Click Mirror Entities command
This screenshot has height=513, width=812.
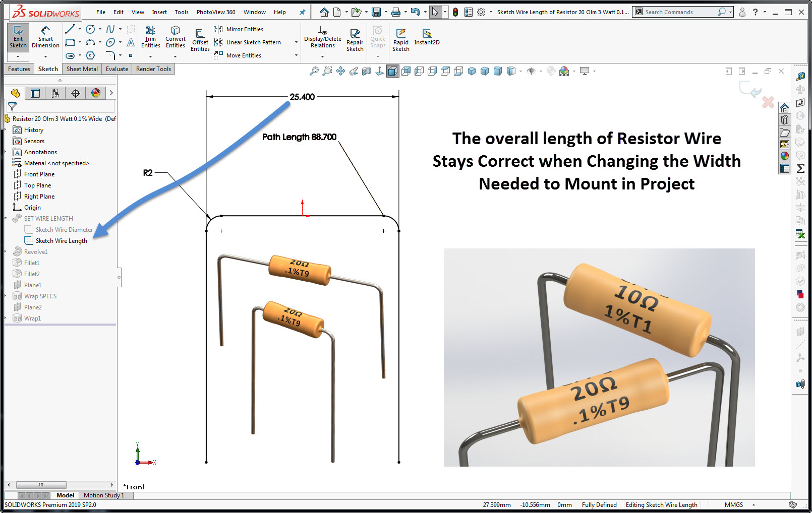[239, 29]
